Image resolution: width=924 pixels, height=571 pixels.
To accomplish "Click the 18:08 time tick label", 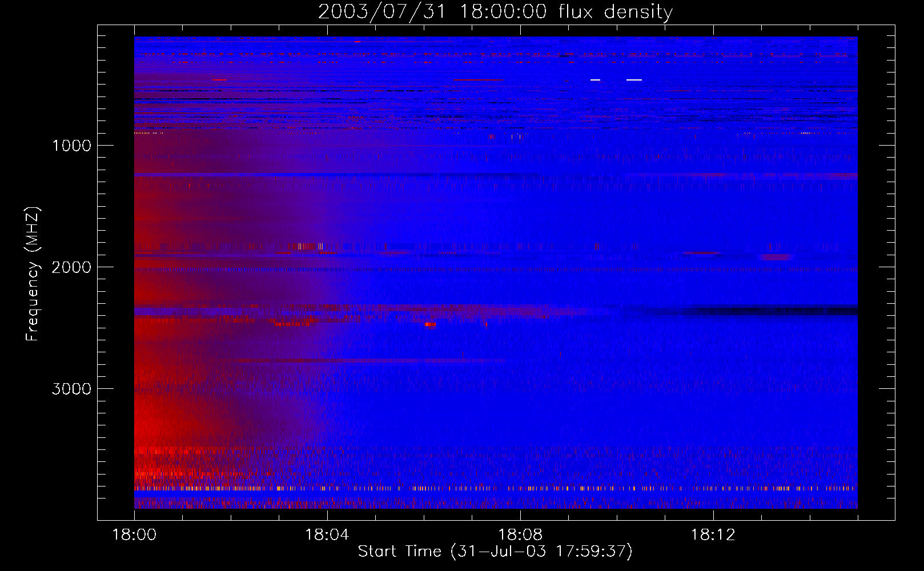I will [x=520, y=535].
